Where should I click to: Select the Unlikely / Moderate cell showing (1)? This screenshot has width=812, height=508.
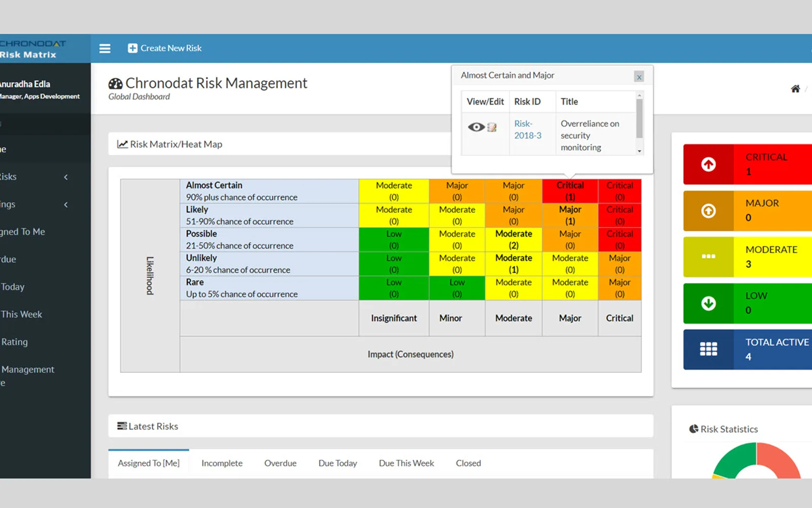point(514,264)
